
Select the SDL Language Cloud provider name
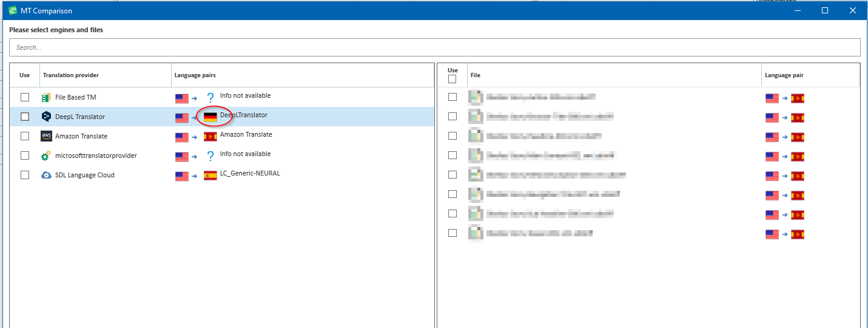tap(85, 175)
